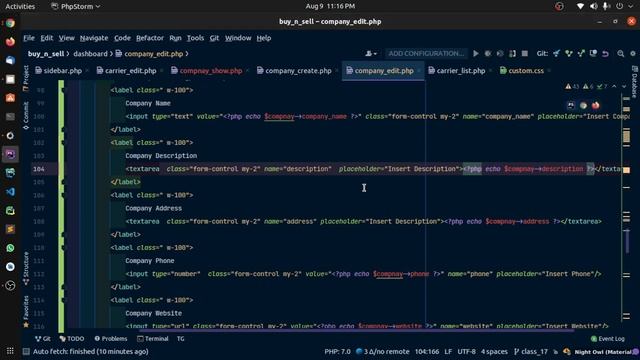Open the Refactor menu
The image size is (640, 360).
(150, 38)
